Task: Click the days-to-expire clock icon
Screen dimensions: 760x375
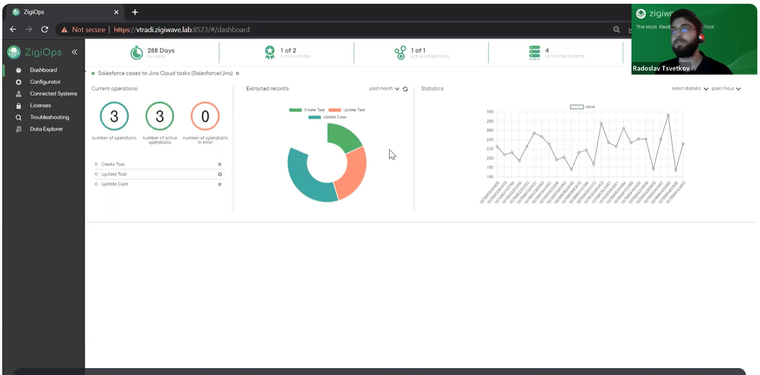Action: tap(136, 53)
